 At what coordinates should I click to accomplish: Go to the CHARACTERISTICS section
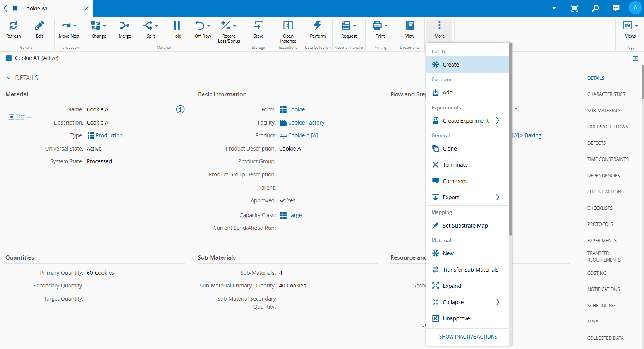click(x=606, y=94)
